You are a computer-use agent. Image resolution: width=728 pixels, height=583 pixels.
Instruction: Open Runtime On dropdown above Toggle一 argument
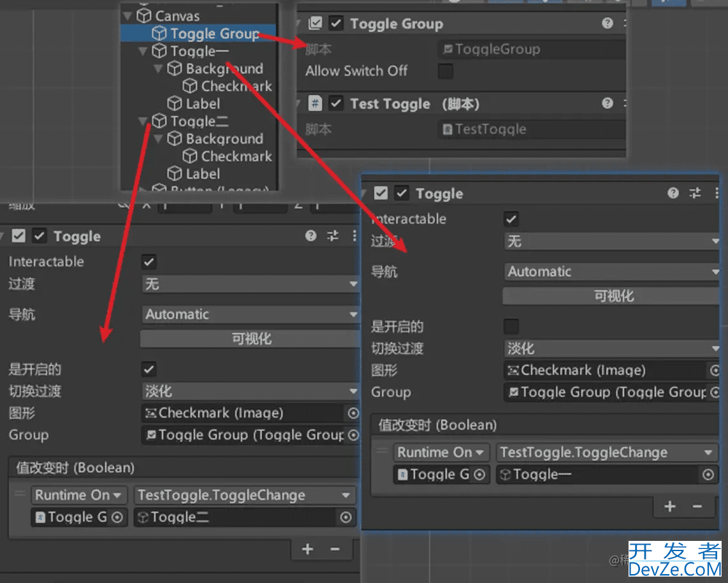coord(440,452)
